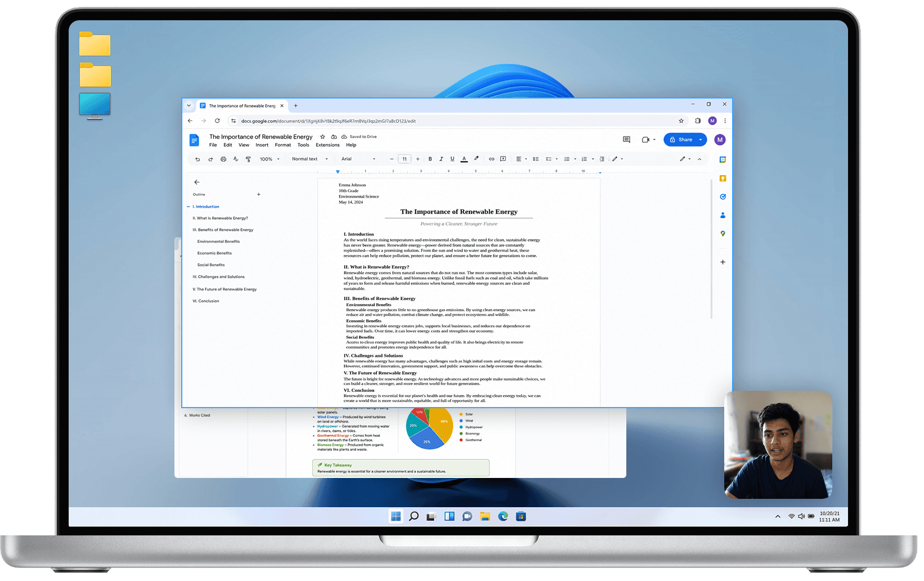Viewport: 924px width, 581px height.
Task: Insert a link using the chain icon
Action: click(491, 159)
